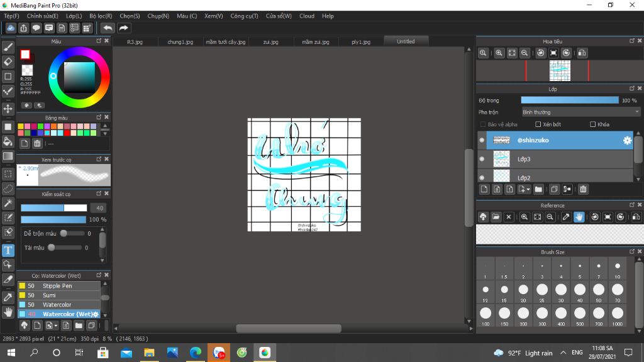Open File Explorer from taskbar
Image resolution: width=644 pixels, height=362 pixels.
pyautogui.click(x=149, y=353)
